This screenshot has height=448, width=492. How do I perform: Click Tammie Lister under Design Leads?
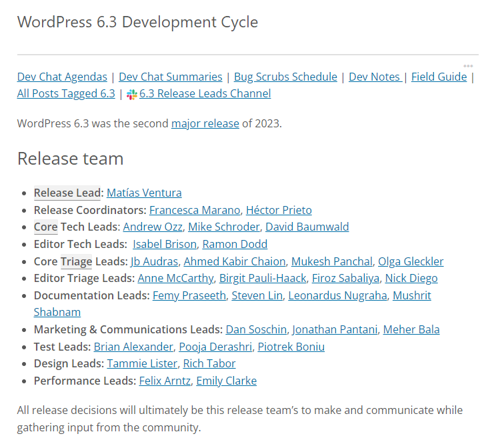(x=142, y=363)
